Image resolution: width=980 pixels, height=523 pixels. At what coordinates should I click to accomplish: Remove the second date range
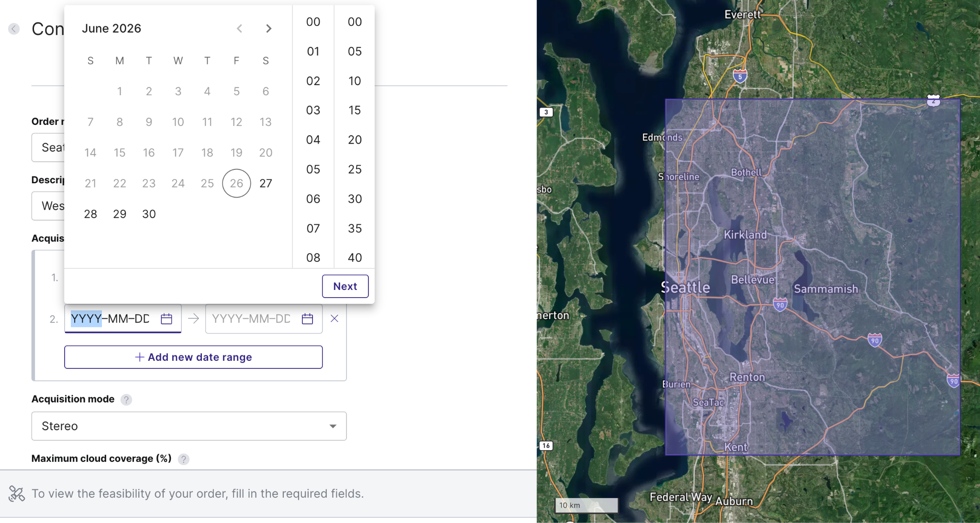coord(334,319)
